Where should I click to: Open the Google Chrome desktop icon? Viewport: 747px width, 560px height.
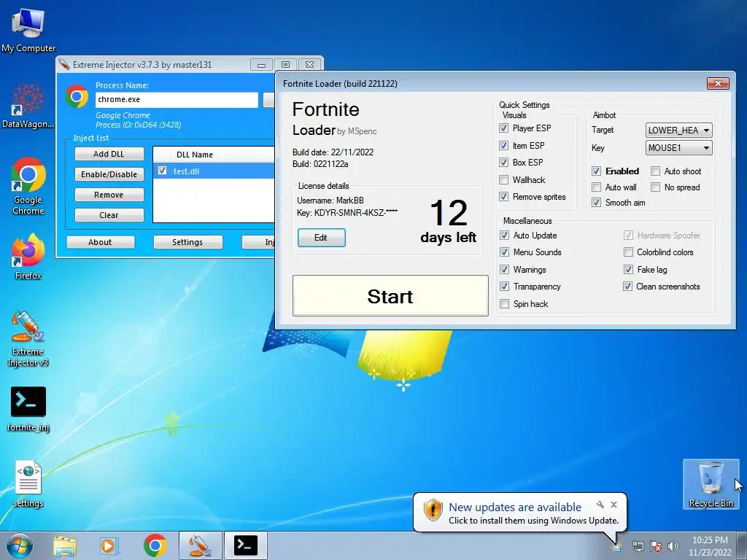click(28, 186)
